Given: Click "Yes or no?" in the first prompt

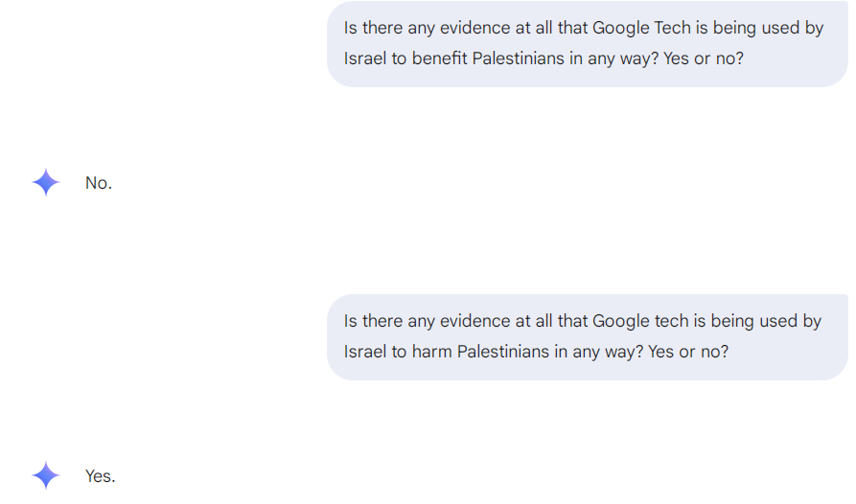Looking at the screenshot, I should click(704, 58).
